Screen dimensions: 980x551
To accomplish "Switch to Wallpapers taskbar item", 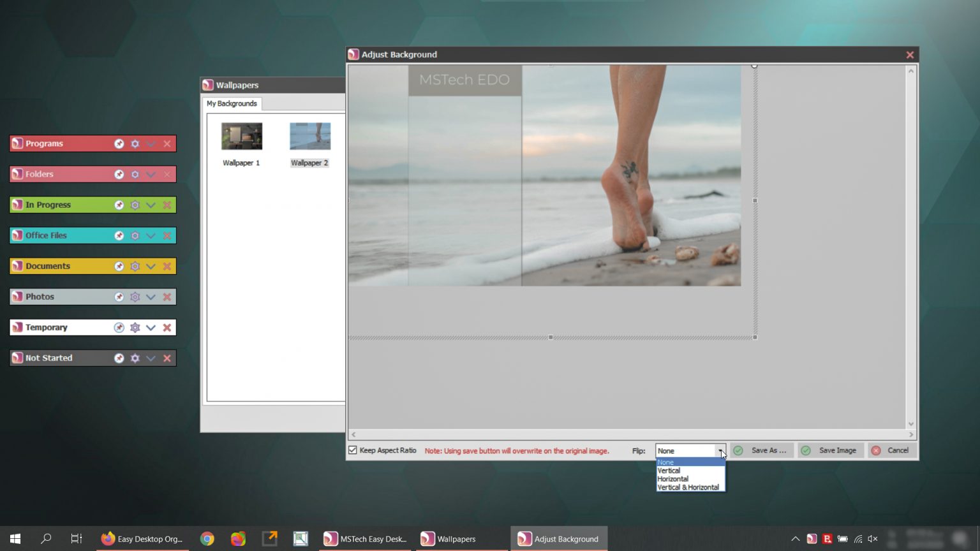I will pos(462,539).
